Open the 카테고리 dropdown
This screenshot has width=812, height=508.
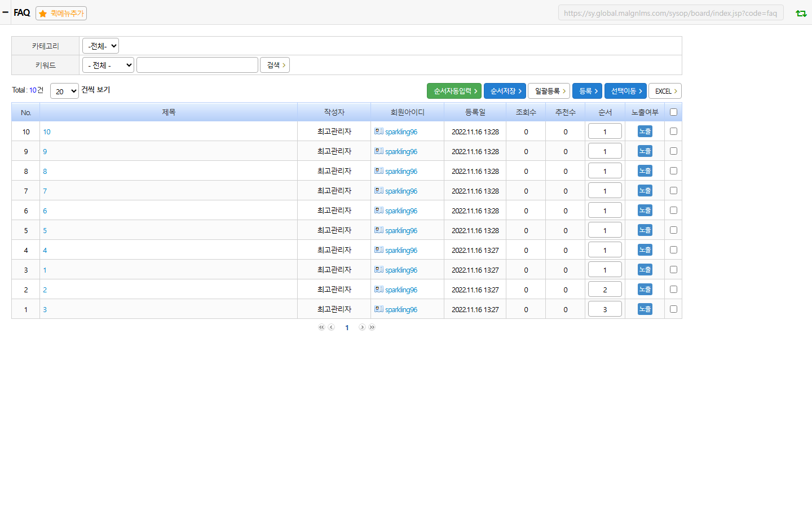click(x=100, y=46)
